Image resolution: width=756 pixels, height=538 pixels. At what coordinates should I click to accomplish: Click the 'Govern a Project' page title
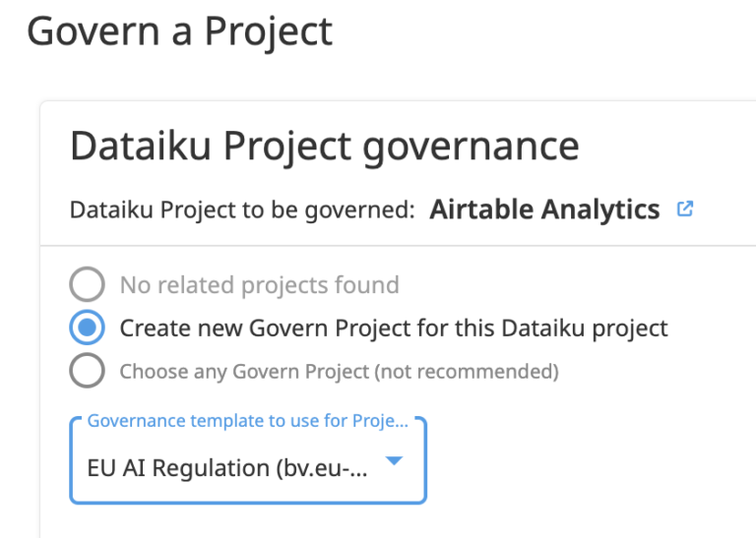click(180, 31)
